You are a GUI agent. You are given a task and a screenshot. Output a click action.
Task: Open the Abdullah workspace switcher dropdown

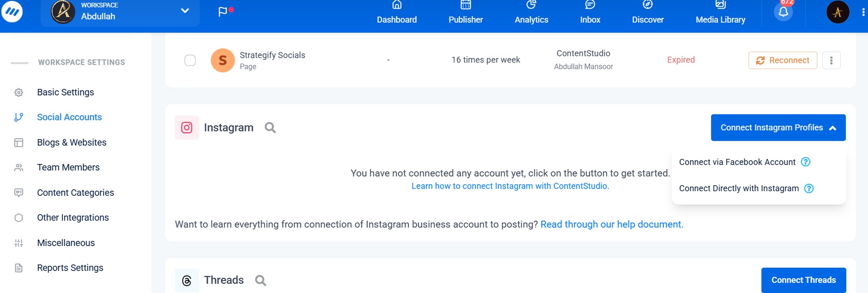click(120, 12)
